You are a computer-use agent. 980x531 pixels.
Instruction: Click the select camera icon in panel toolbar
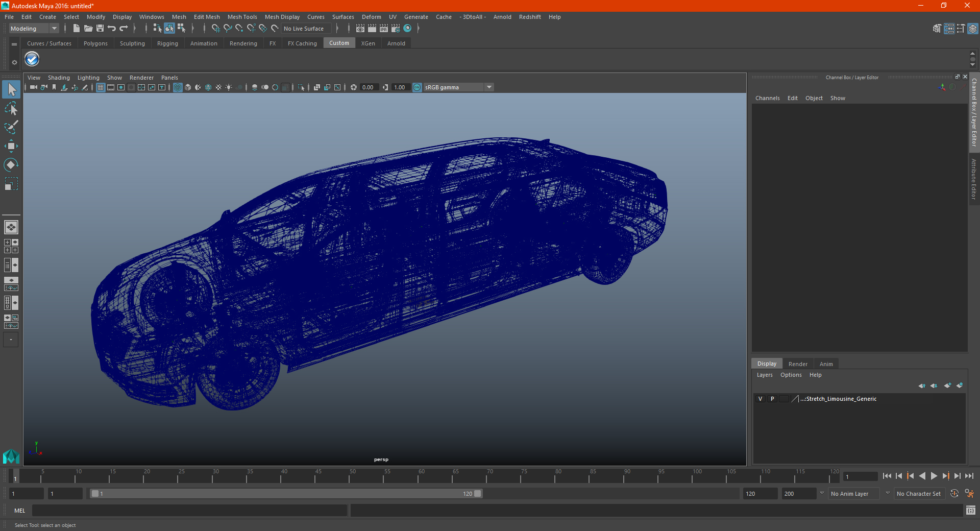[34, 87]
